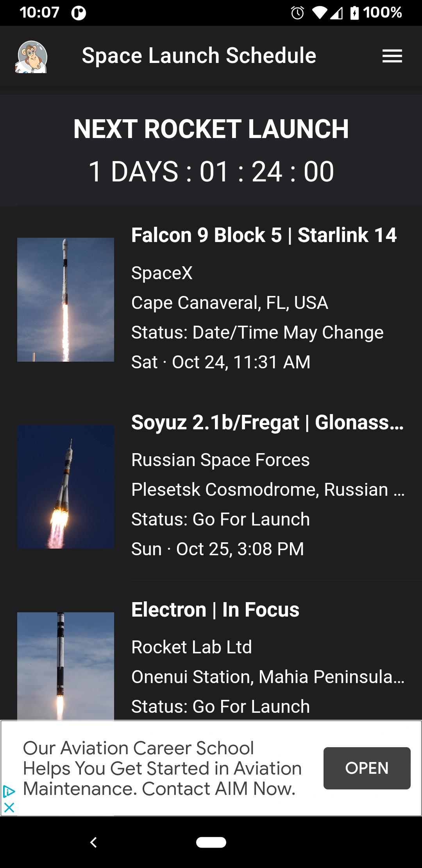Tap the AdChoices triangle icon
Screen dimensions: 422x868
(9, 792)
